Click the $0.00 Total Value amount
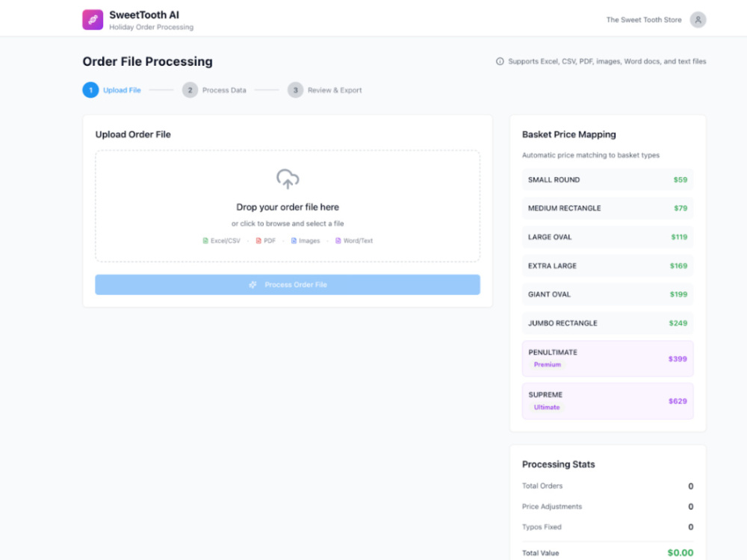 (681, 553)
